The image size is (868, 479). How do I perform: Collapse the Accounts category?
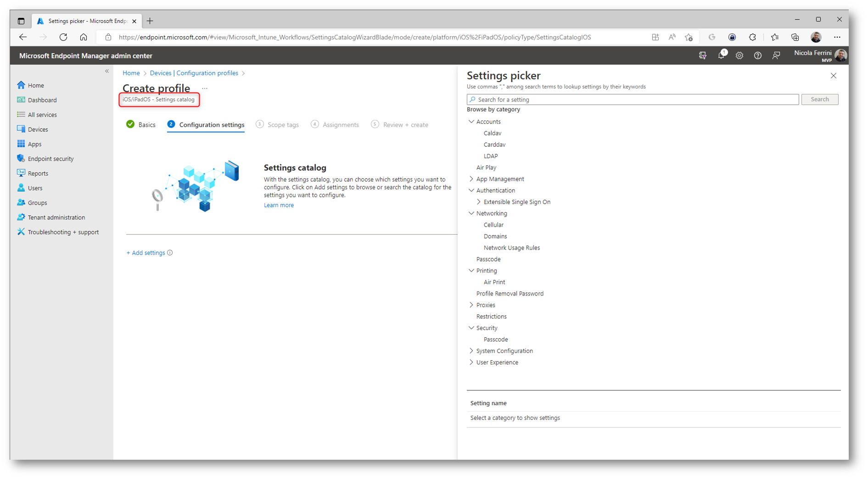[471, 122]
